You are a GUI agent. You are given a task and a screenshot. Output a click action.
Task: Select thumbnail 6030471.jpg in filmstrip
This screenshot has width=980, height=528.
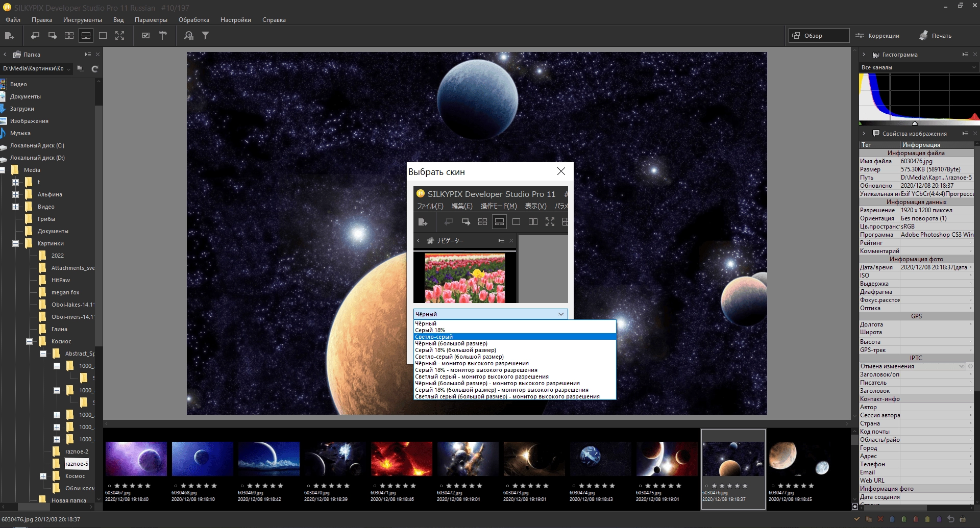[x=401, y=459]
